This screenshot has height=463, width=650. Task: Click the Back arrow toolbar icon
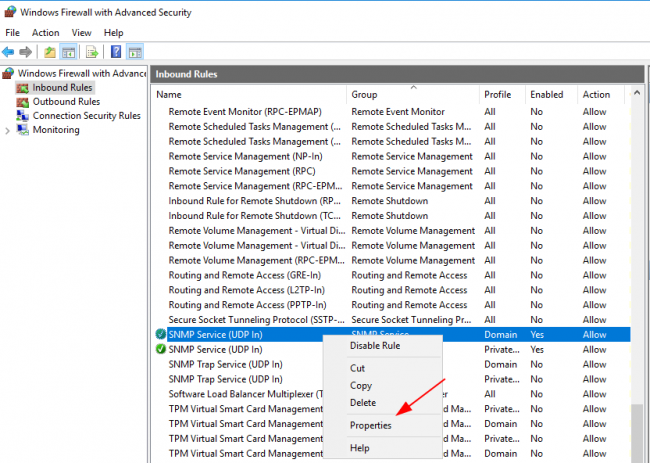(9, 52)
